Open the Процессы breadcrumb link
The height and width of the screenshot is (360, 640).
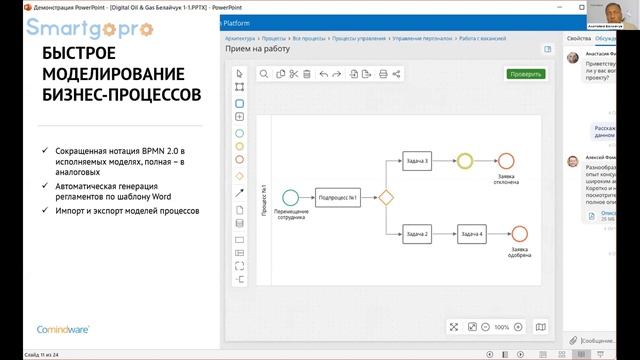tap(274, 38)
